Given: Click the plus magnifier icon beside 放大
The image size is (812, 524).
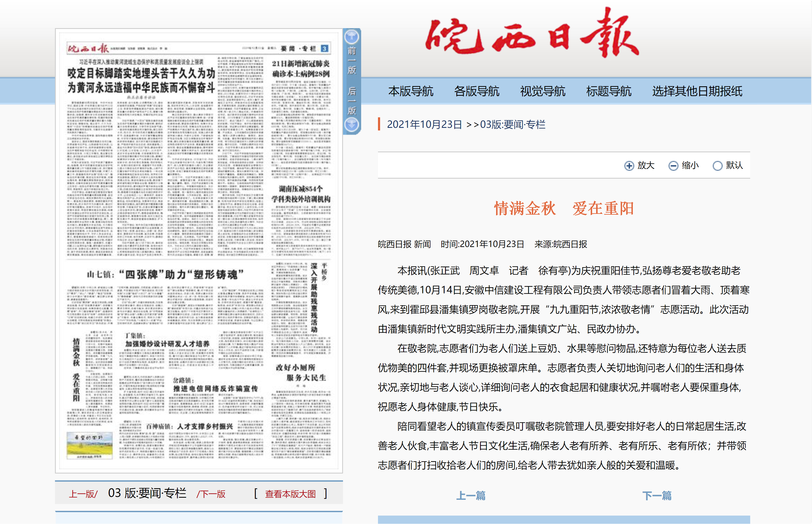Looking at the screenshot, I should pos(629,166).
